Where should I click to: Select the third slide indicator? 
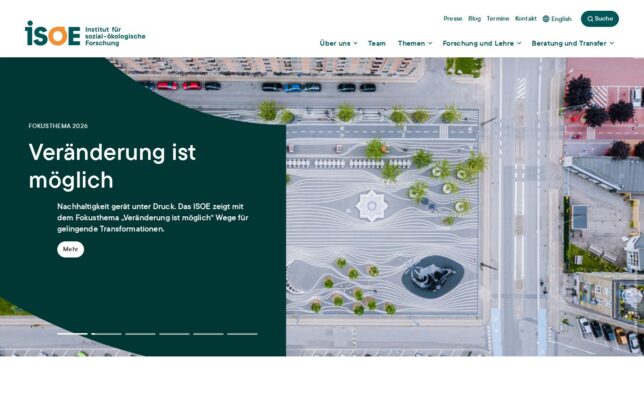pyautogui.click(x=140, y=334)
